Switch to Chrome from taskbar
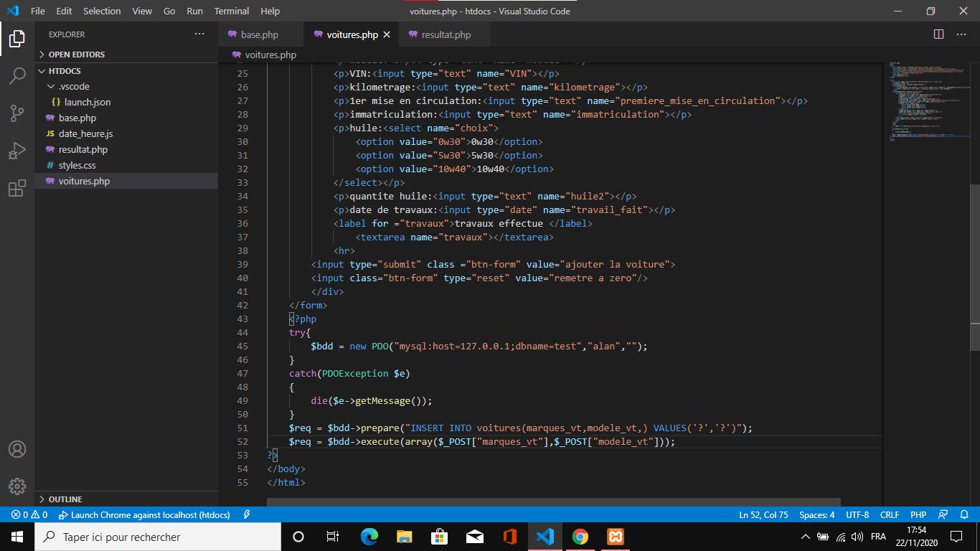This screenshot has width=980, height=551. (580, 537)
